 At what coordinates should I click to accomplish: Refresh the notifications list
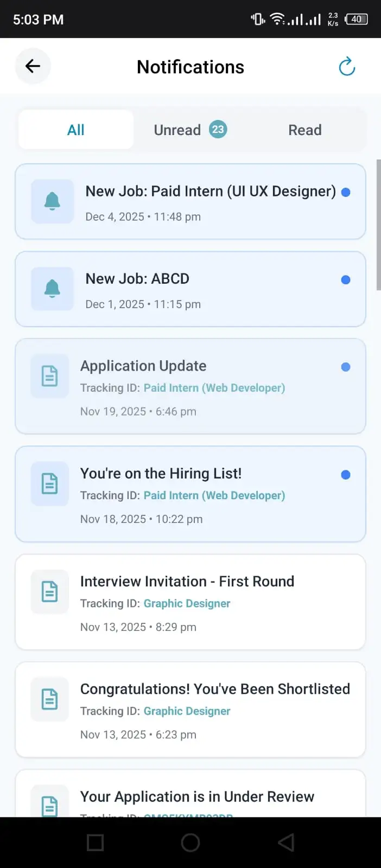pyautogui.click(x=347, y=67)
